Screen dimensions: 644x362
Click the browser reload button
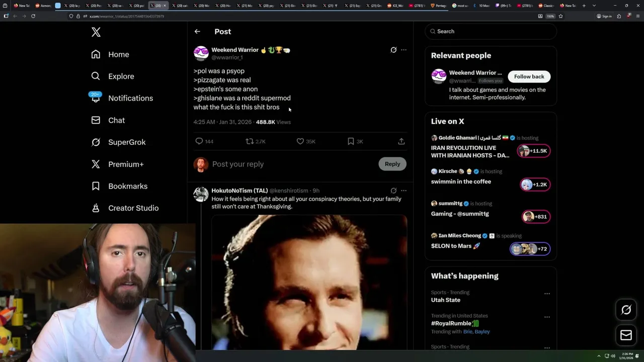coord(33,16)
